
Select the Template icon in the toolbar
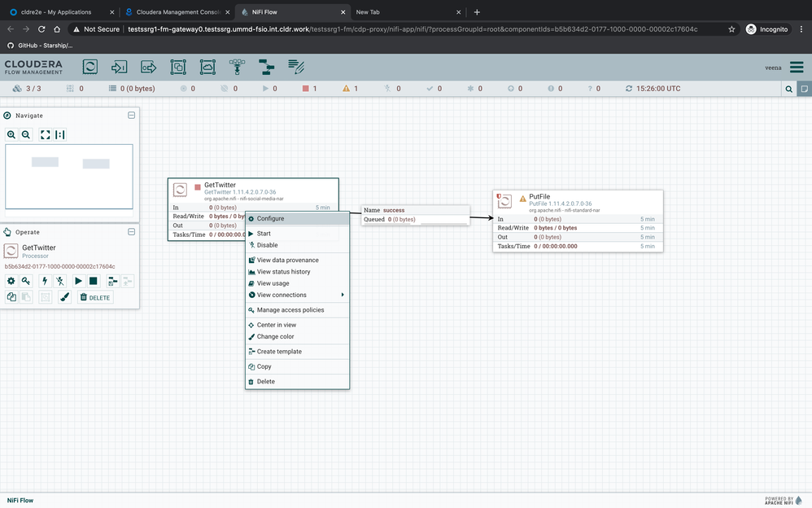[x=266, y=67]
